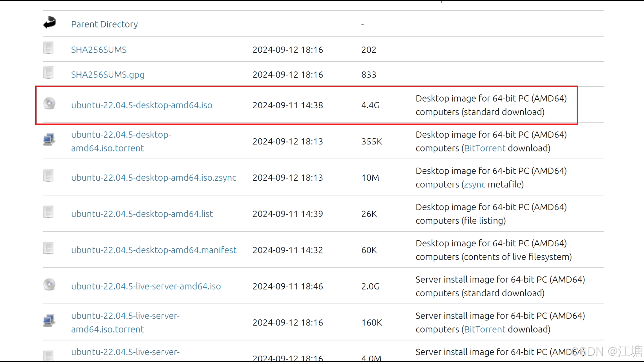Click the Parent Directory back-arrow icon
Viewport: 644px width, 362px height.
(49, 22)
